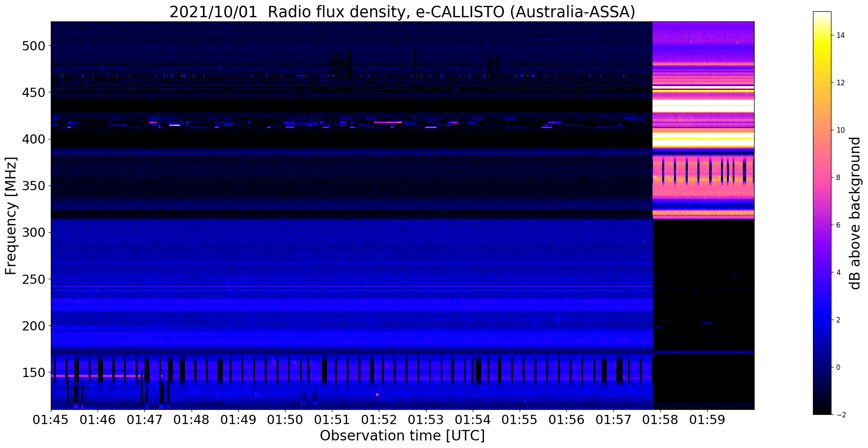The height and width of the screenshot is (448, 868).
Task: Click the 'Observation time [UTC]' x-axis label
Action: pyautogui.click(x=402, y=436)
